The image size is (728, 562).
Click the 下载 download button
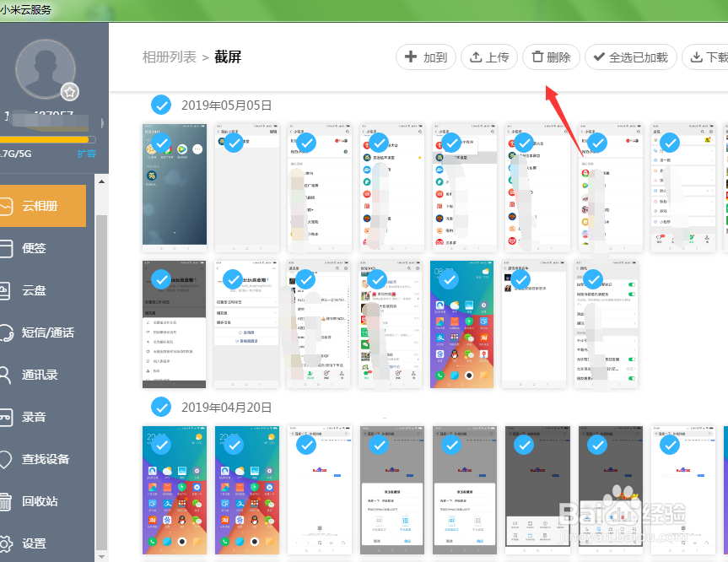pos(706,57)
